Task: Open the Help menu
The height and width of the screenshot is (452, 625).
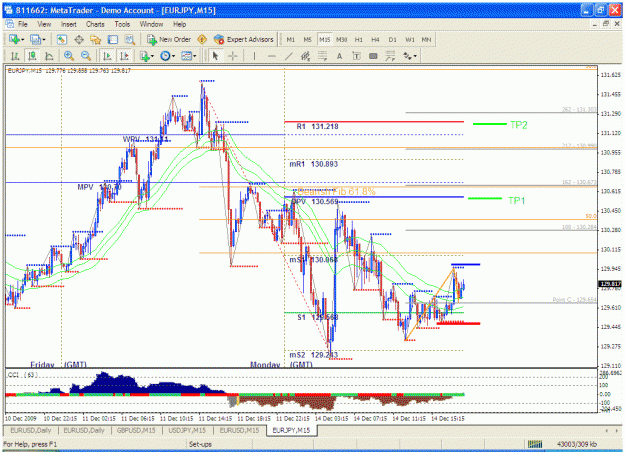Action: pos(179,24)
